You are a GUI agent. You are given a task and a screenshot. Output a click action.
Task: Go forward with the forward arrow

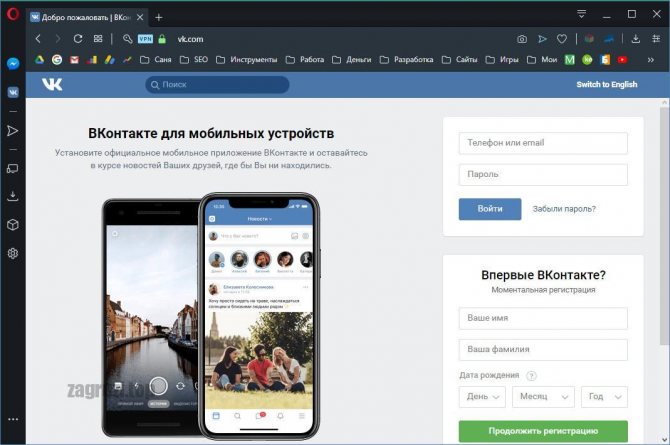(x=58, y=39)
